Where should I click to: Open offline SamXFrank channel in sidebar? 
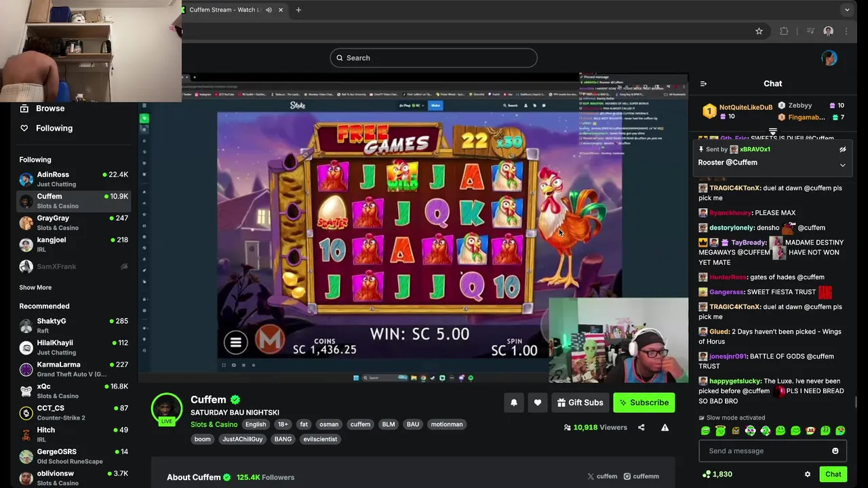[x=73, y=266]
